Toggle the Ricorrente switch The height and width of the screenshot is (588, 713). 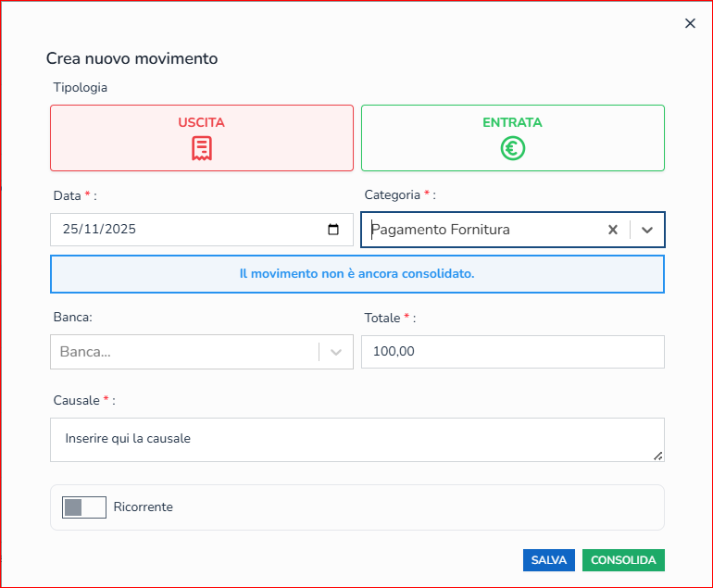84,507
